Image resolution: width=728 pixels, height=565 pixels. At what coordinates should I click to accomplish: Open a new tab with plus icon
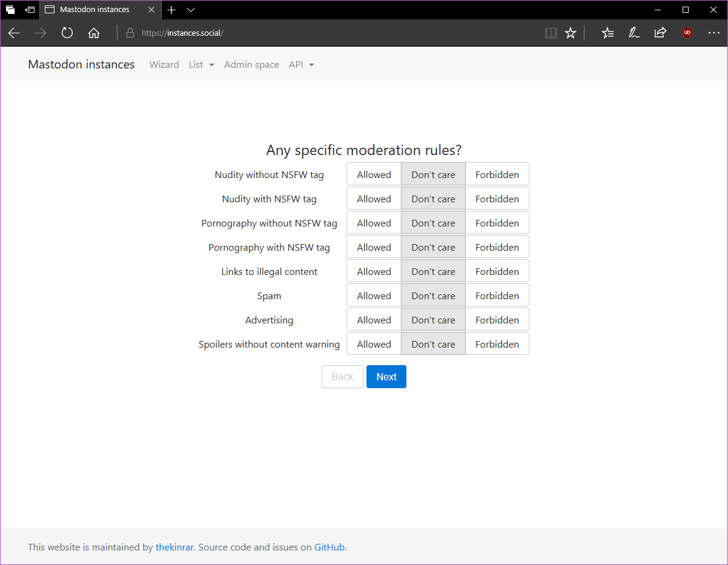[171, 10]
